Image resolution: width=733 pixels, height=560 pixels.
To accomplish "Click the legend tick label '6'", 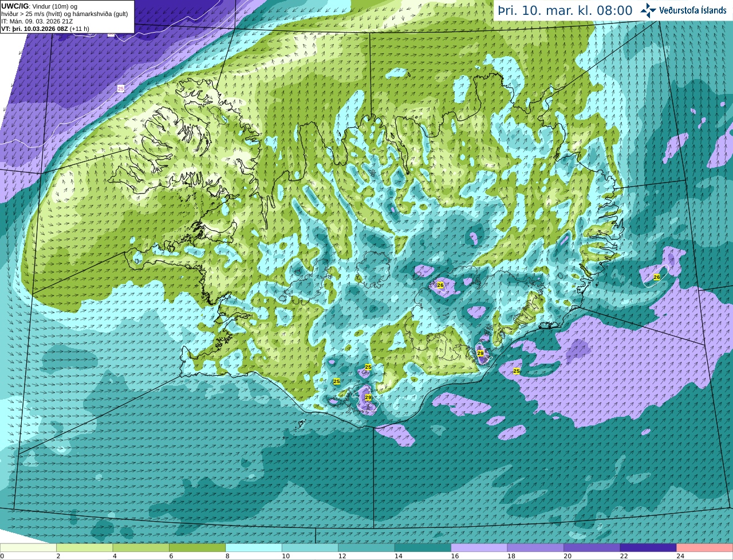I will [171, 556].
